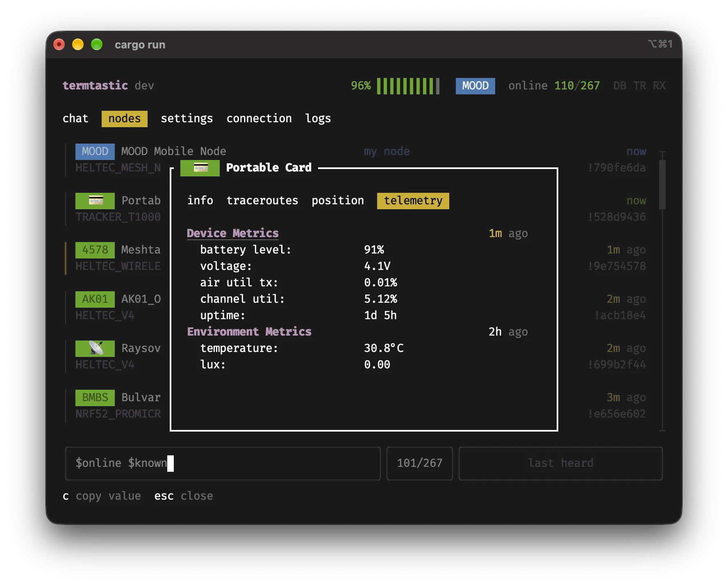Viewport: 728px width, 585px height.
Task: Click the TRACKER_T1000 hardware label
Action: [x=118, y=217]
